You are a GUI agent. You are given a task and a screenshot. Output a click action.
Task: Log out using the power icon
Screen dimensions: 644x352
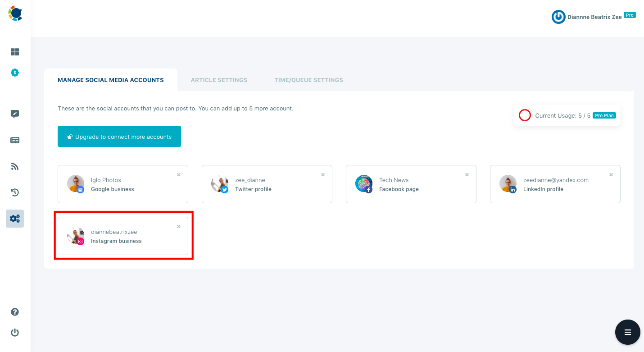15,332
